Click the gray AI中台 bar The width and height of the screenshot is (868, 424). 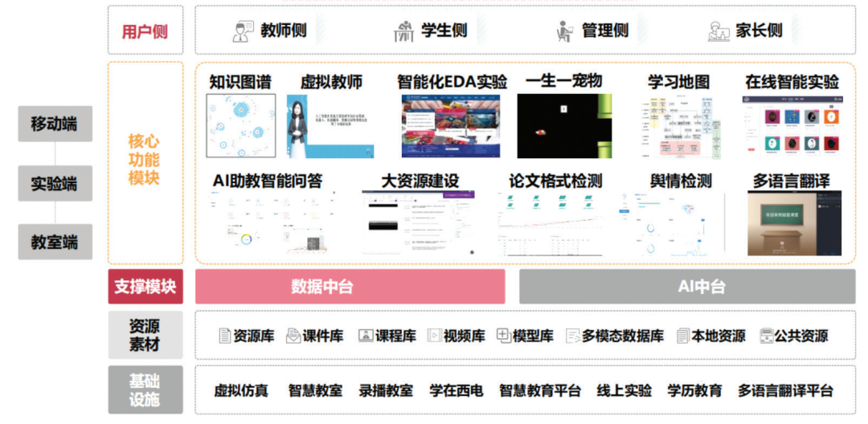687,287
